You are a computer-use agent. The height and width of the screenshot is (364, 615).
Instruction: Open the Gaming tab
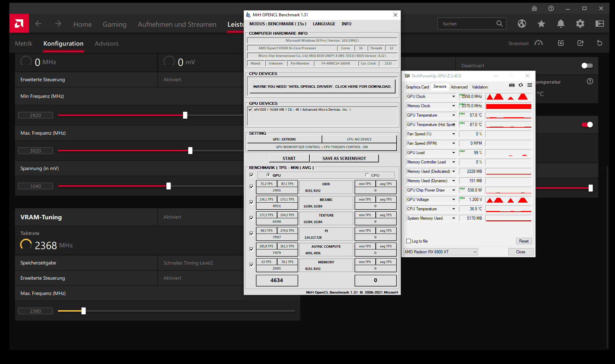[x=115, y=24]
